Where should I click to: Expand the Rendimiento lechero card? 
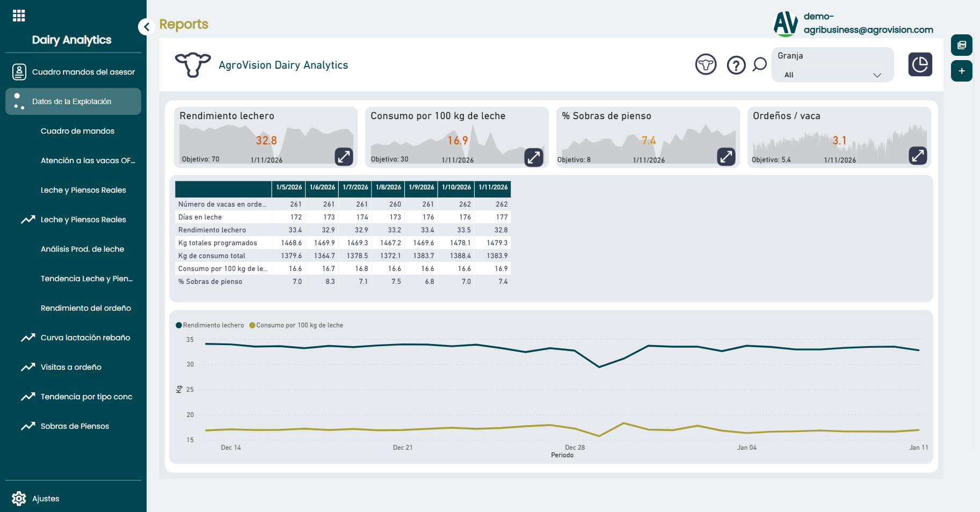(x=344, y=157)
